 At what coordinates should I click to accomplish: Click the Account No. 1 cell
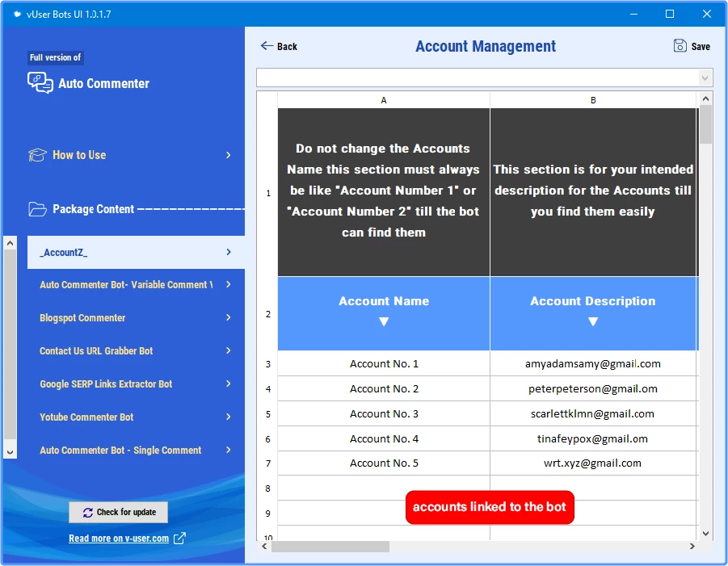pos(384,363)
